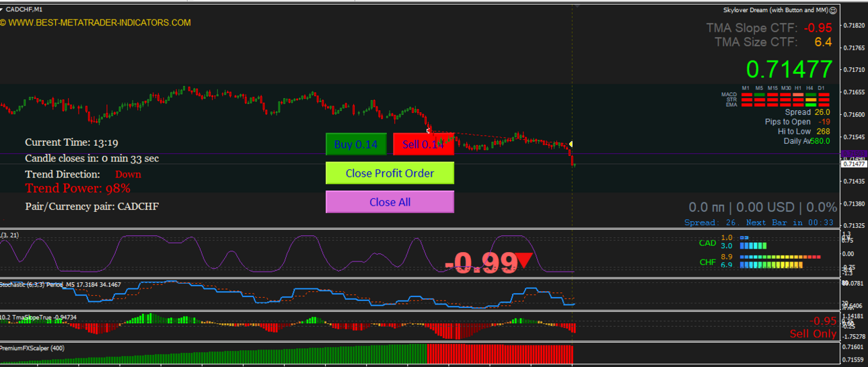Click the CHF 8.9 strength bar
The width and height of the screenshot is (868, 367).
tap(781, 257)
